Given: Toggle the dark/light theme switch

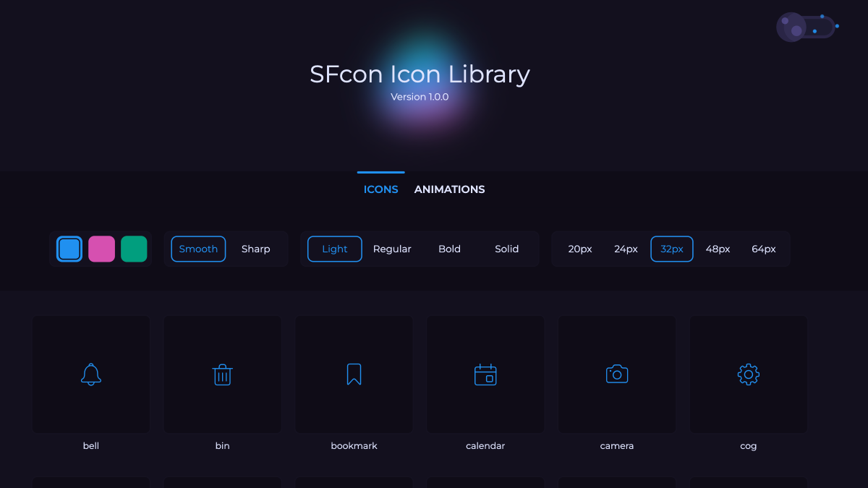Looking at the screenshot, I should (806, 27).
